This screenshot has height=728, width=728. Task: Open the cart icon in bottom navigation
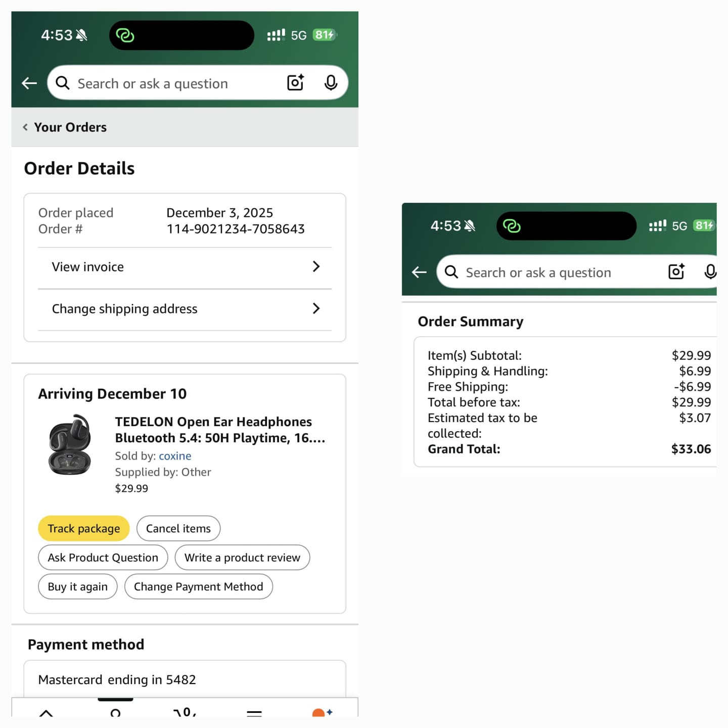(185, 712)
